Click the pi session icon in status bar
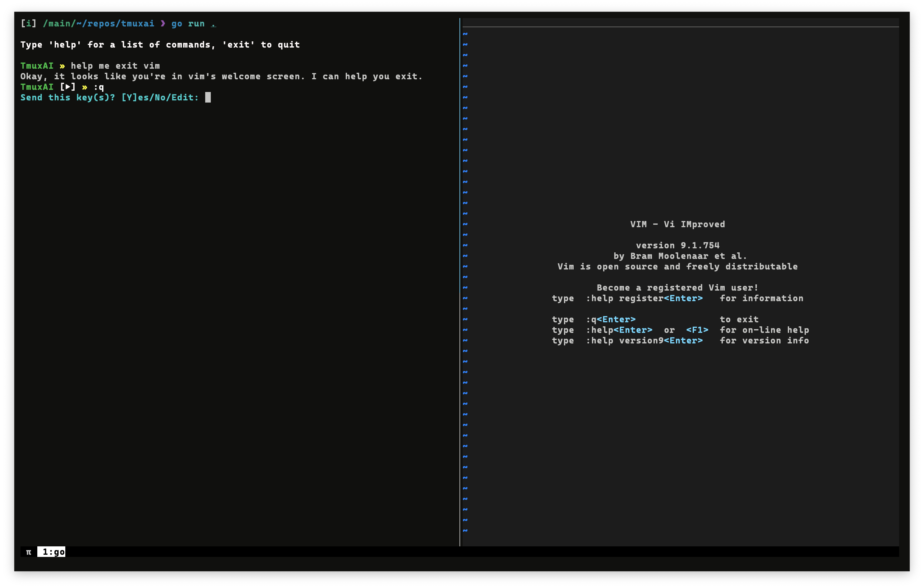The width and height of the screenshot is (924, 588). point(28,552)
